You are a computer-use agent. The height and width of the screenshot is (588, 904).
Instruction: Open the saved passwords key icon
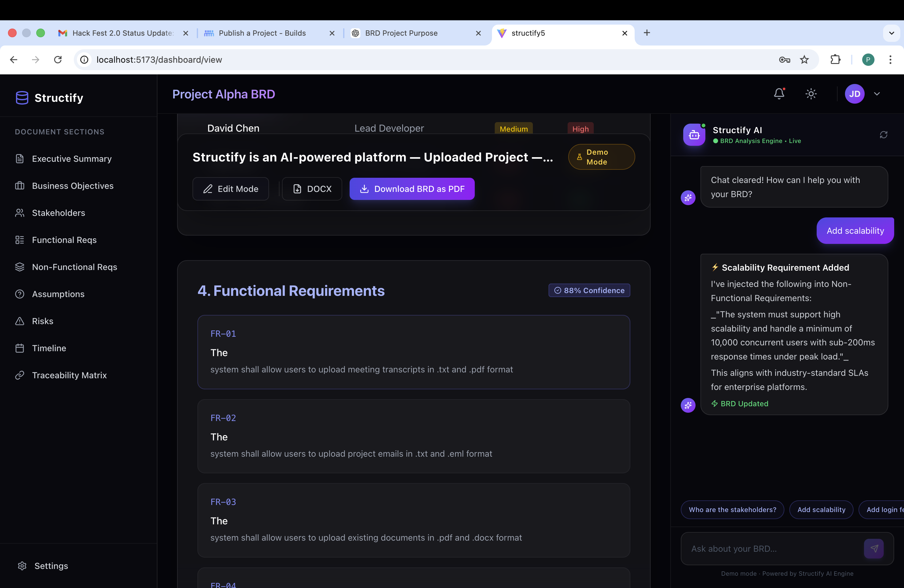(784, 60)
